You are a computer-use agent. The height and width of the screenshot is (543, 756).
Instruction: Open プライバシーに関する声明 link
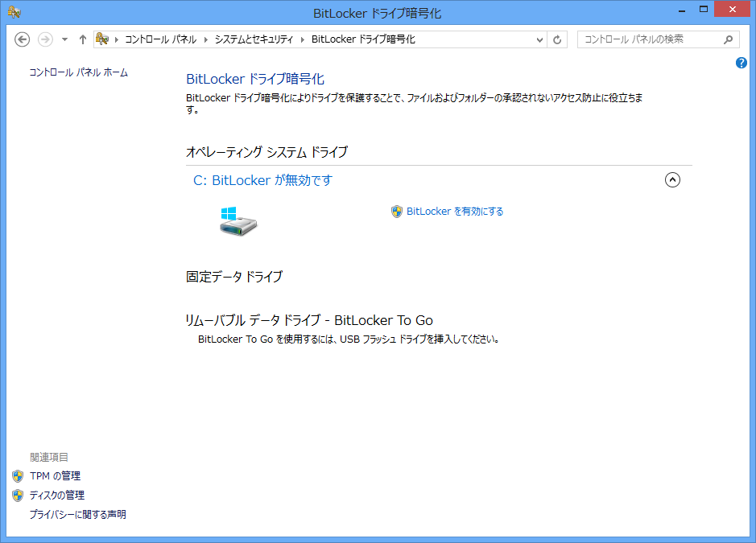point(77,515)
